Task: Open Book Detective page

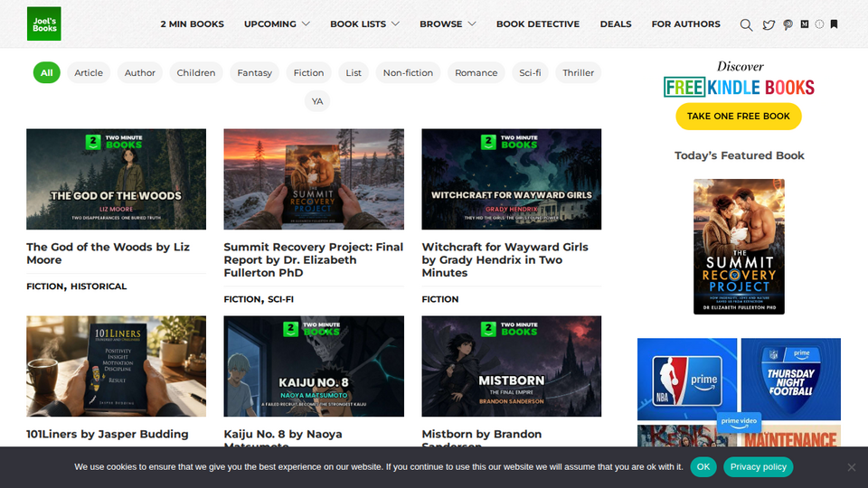Action: pyautogui.click(x=537, y=23)
